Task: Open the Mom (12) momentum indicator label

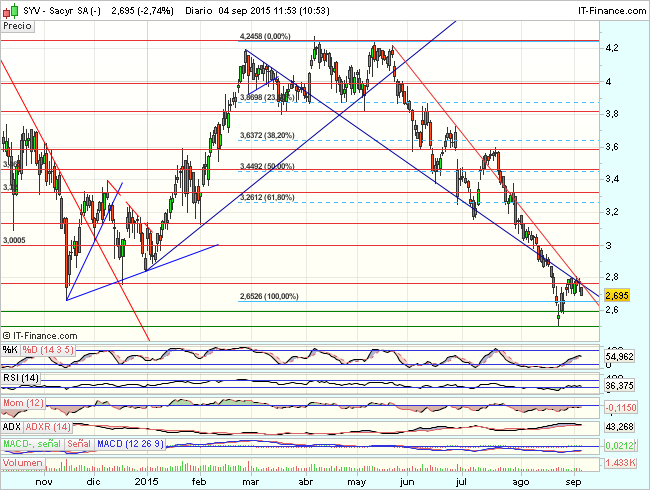Action: click(x=24, y=401)
